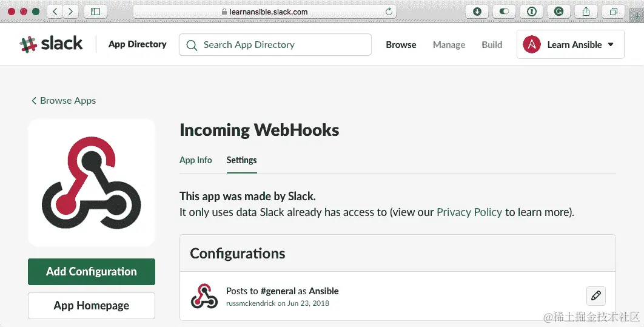Click the Grammarly extension icon

[x=558, y=12]
